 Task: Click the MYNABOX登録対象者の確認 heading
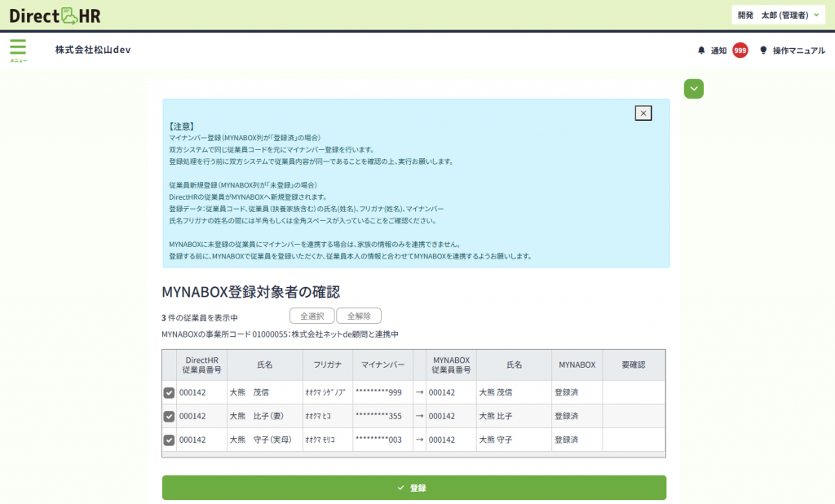click(x=251, y=292)
